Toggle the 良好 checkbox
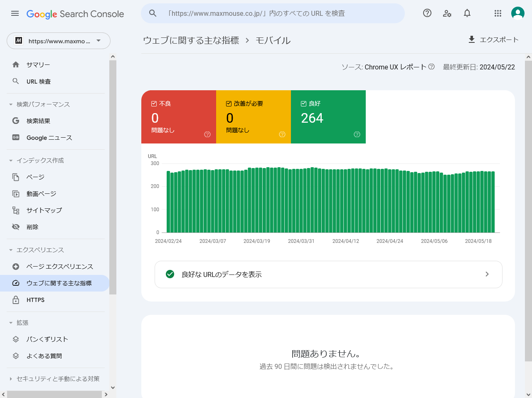The image size is (532, 398). click(x=303, y=104)
